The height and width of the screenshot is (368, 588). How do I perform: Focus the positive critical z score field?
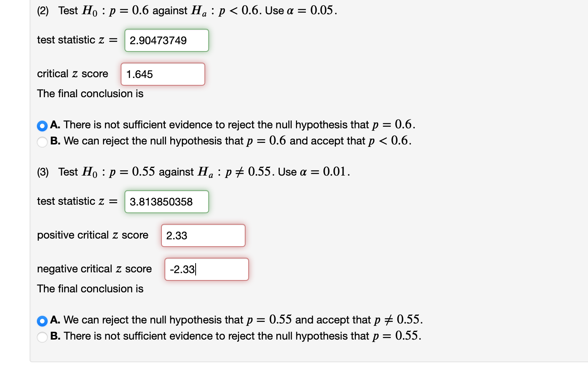point(203,235)
